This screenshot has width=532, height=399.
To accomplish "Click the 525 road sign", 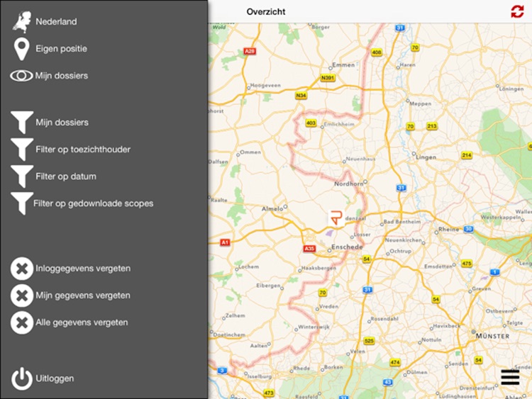I will (369, 341).
